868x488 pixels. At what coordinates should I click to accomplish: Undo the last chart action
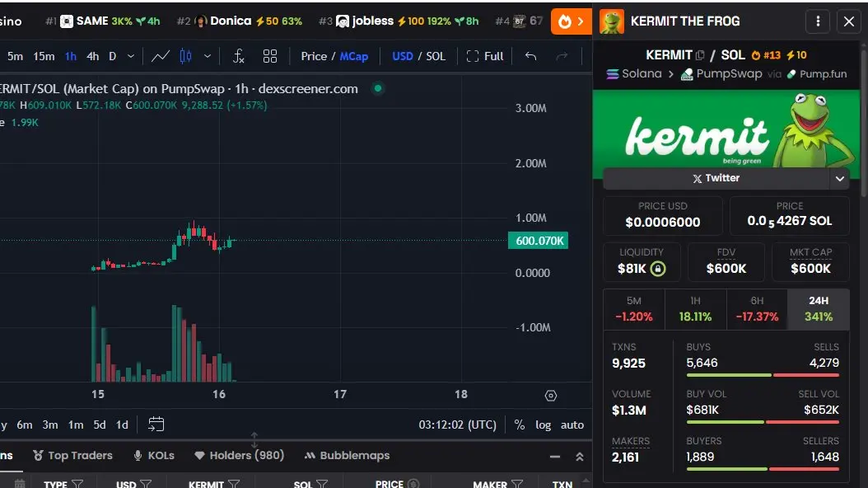[530, 56]
